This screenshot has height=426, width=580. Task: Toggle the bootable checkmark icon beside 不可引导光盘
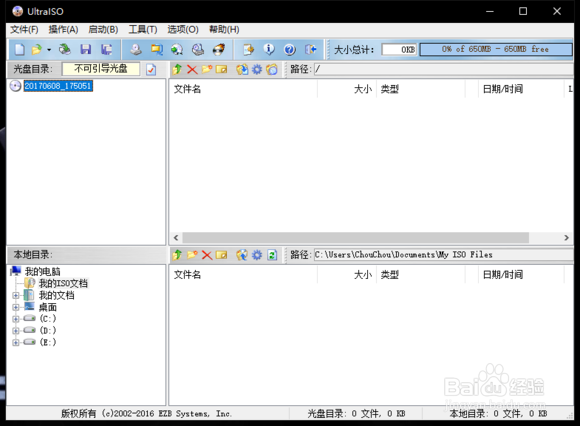click(151, 69)
